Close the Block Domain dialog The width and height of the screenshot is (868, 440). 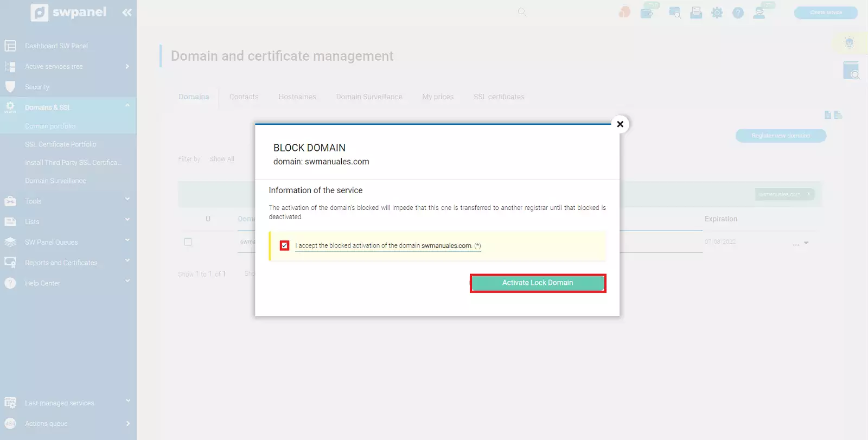(x=620, y=124)
